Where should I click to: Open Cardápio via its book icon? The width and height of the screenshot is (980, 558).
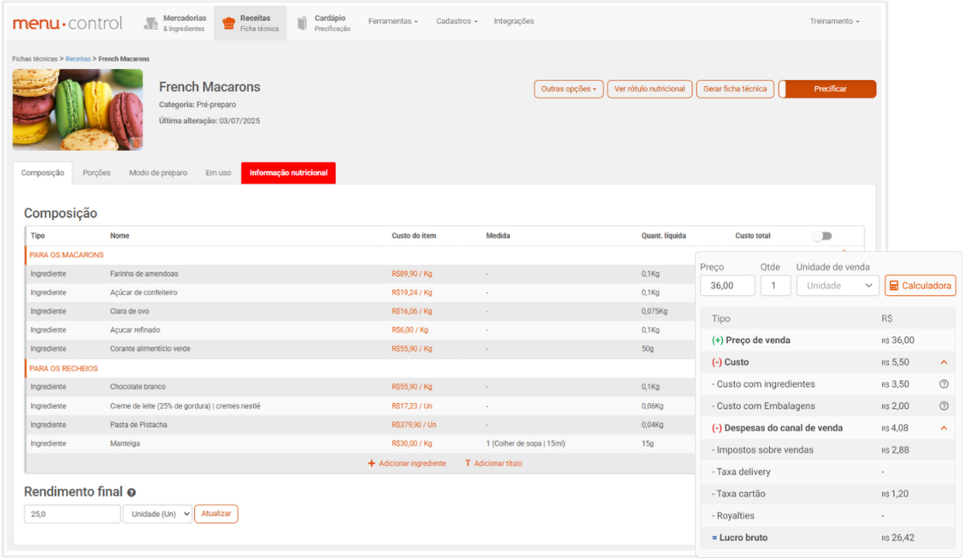click(x=303, y=24)
